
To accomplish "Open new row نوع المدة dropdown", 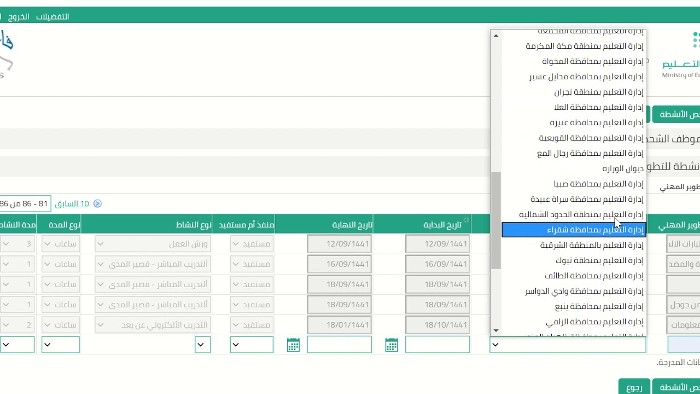I will pyautogui.click(x=60, y=344).
